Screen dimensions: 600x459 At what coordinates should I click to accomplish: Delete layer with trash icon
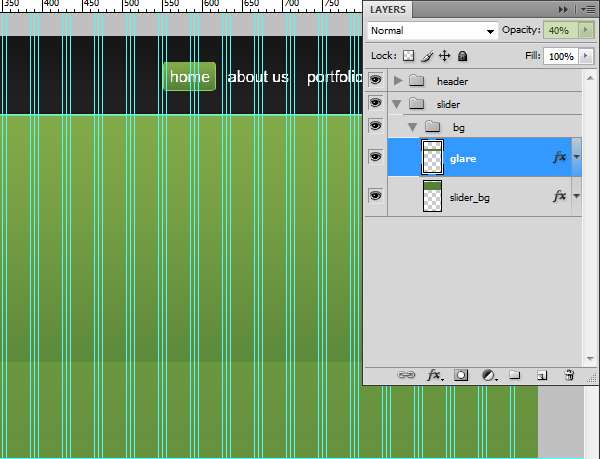click(569, 375)
